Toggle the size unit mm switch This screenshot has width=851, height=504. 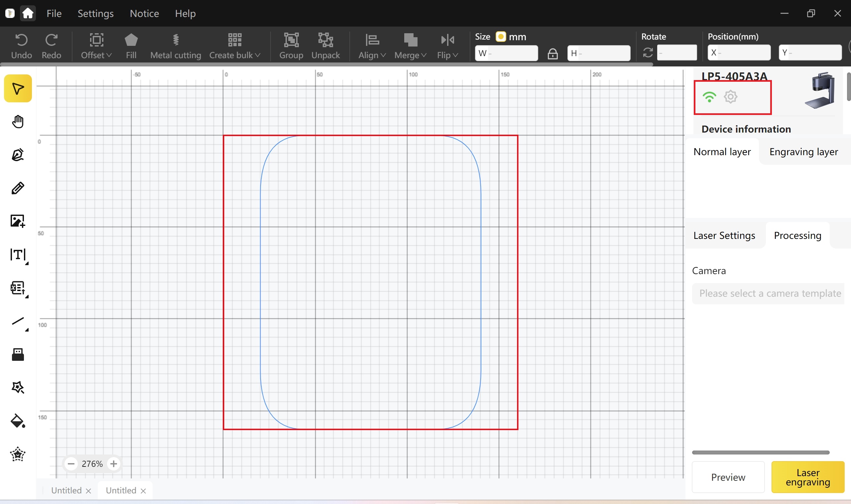[500, 37]
